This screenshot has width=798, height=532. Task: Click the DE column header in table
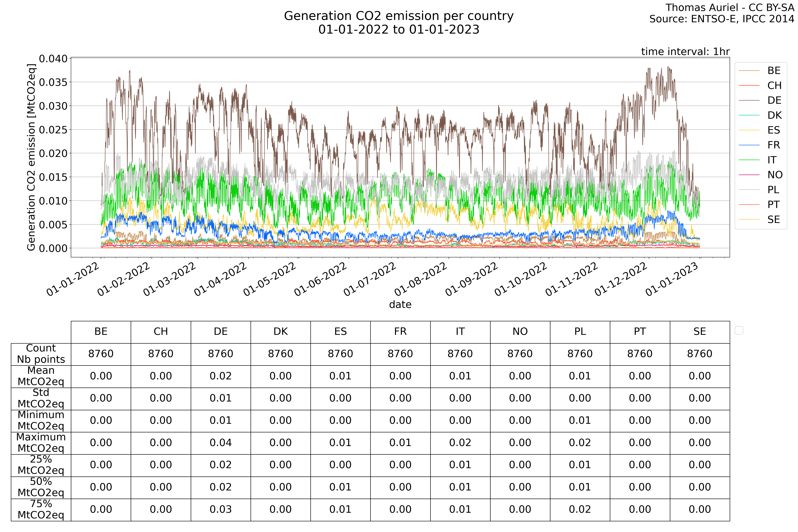coord(221,332)
